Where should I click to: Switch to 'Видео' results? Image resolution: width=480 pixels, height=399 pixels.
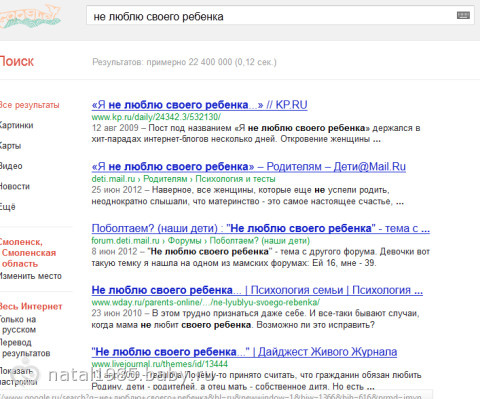[x=11, y=166]
